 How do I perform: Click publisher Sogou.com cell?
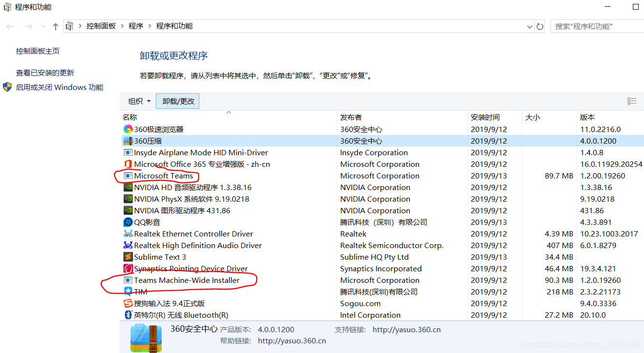point(360,303)
